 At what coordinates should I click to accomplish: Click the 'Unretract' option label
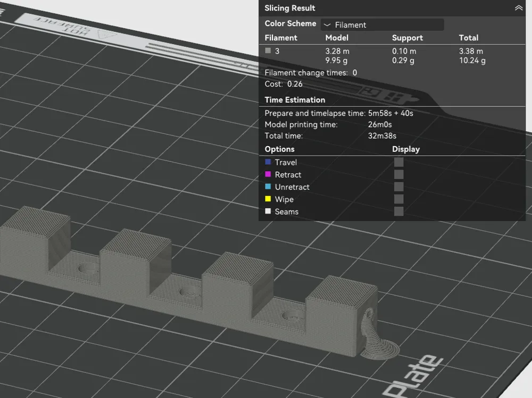click(x=292, y=187)
